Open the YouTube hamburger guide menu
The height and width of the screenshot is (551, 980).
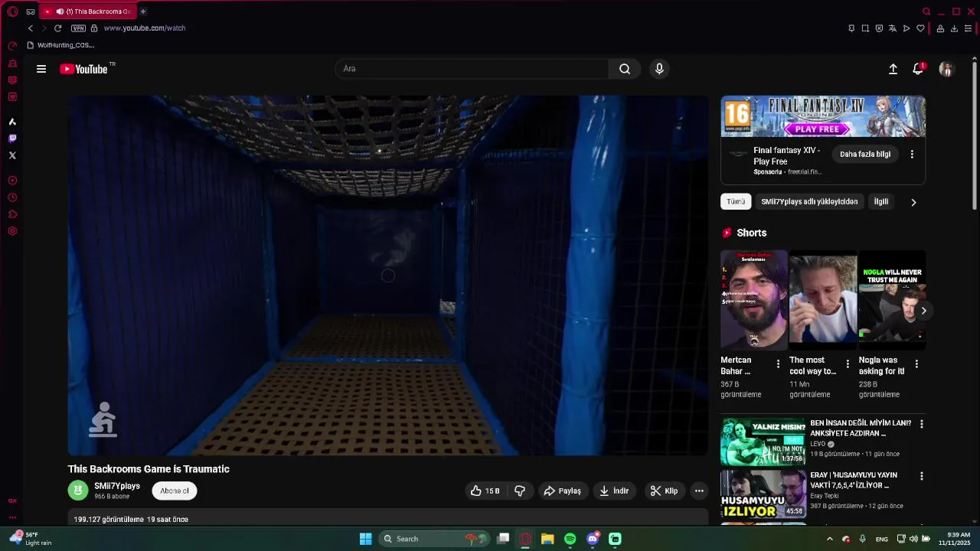pos(41,69)
